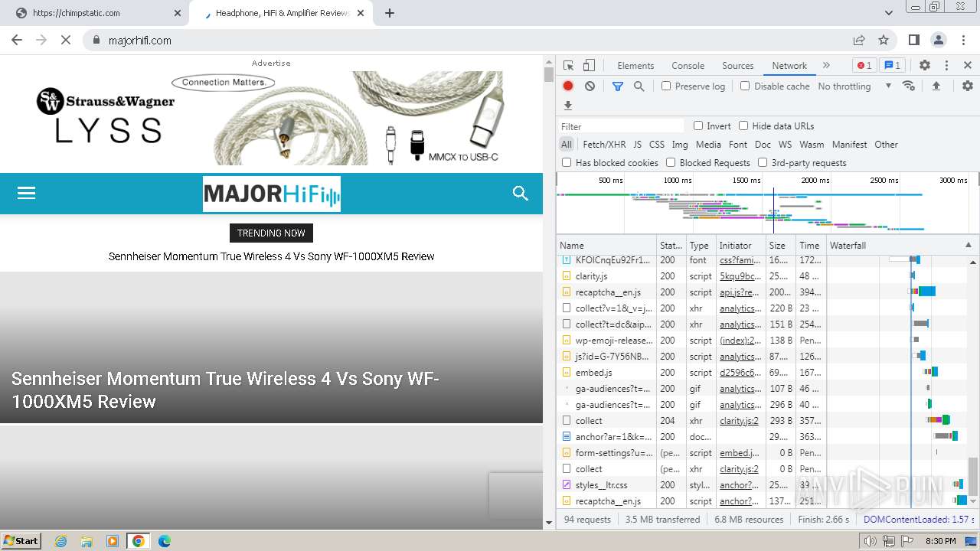The image size is (980, 551).
Task: Switch to the Elements tab
Action: pos(635,66)
